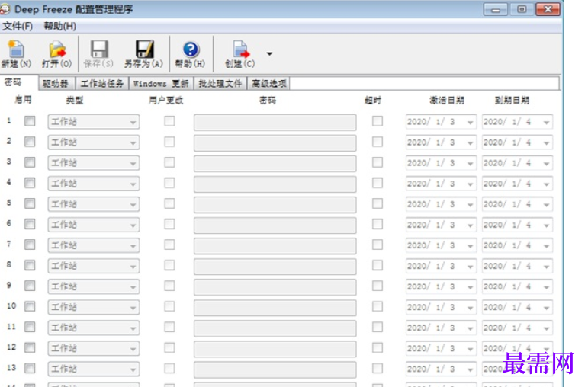The width and height of the screenshot is (588, 387).
Task: Click the 激活日期 column header
Action: [447, 100]
